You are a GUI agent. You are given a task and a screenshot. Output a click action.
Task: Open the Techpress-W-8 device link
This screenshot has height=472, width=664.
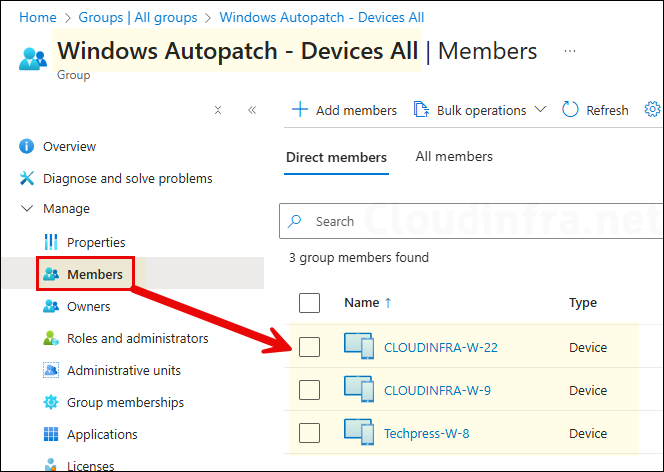(426, 434)
